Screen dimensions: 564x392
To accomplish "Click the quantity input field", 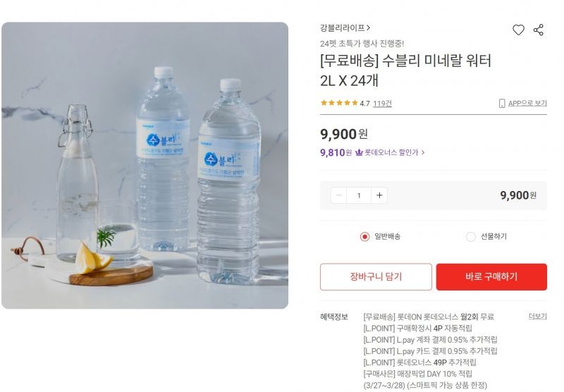I will (359, 195).
